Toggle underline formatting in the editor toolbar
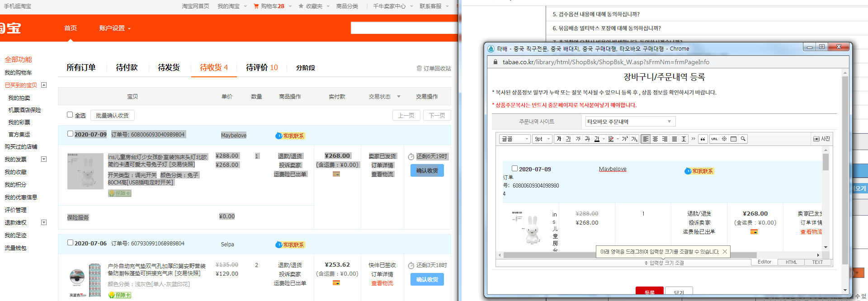This screenshot has height=301, width=868. pos(568,139)
